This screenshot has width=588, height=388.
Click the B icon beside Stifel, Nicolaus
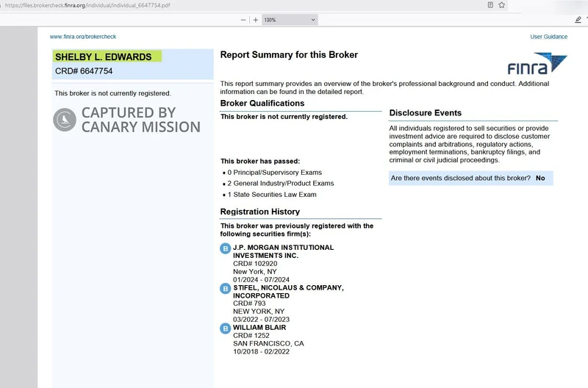pos(225,288)
